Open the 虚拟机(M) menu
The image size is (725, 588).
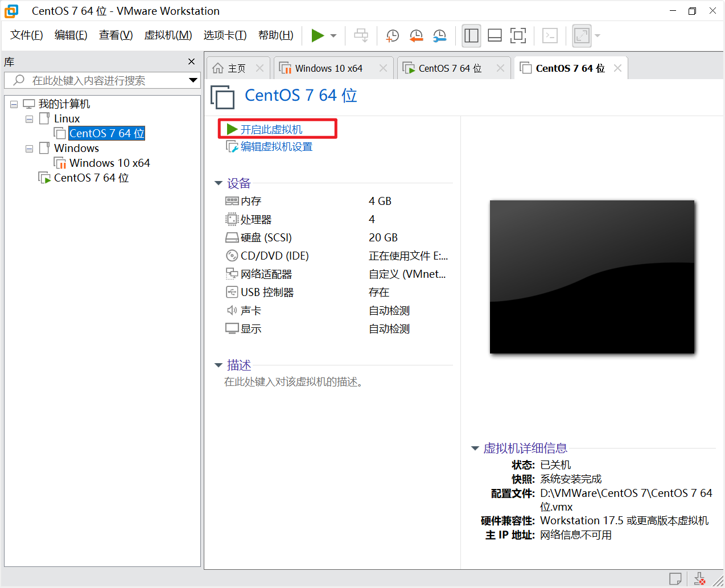(168, 35)
